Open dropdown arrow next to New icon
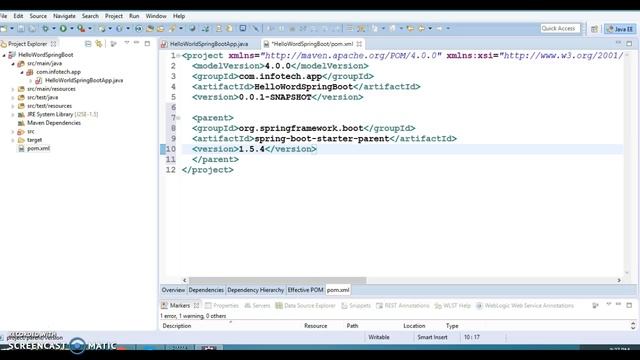The image size is (640, 360). pyautogui.click(x=12, y=29)
